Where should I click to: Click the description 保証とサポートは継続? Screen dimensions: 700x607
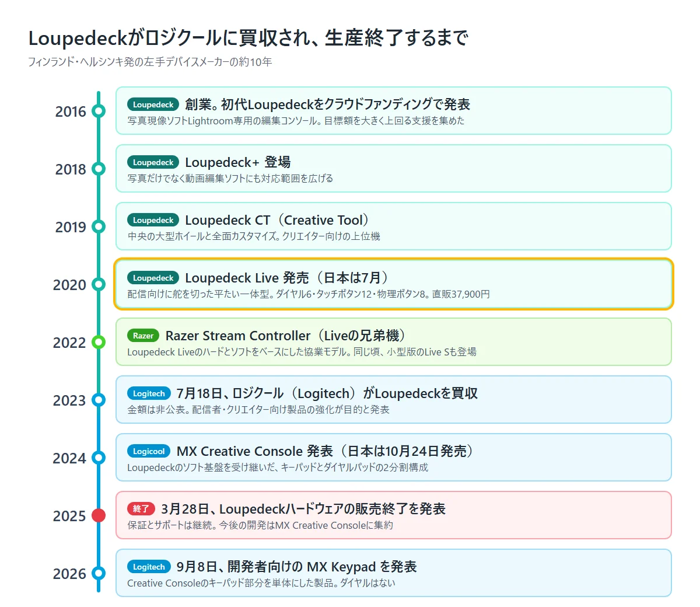260,525
